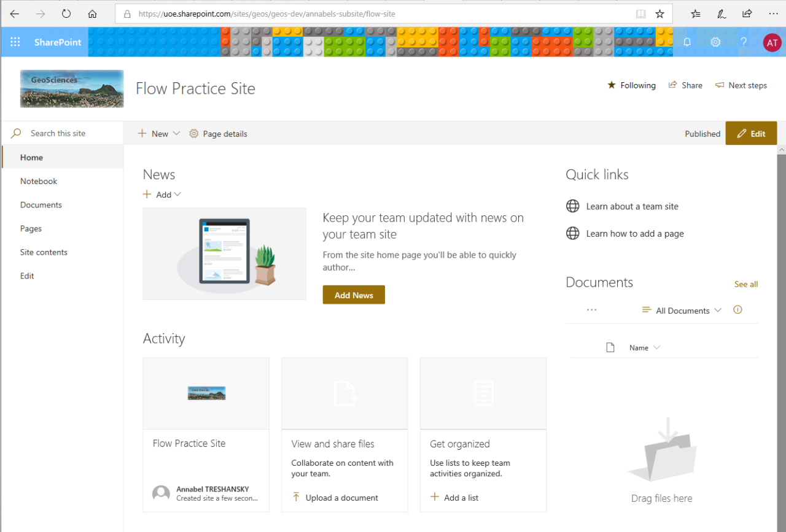Screen dimensions: 786x532
Task: Open notifications bell
Action: [x=687, y=42]
